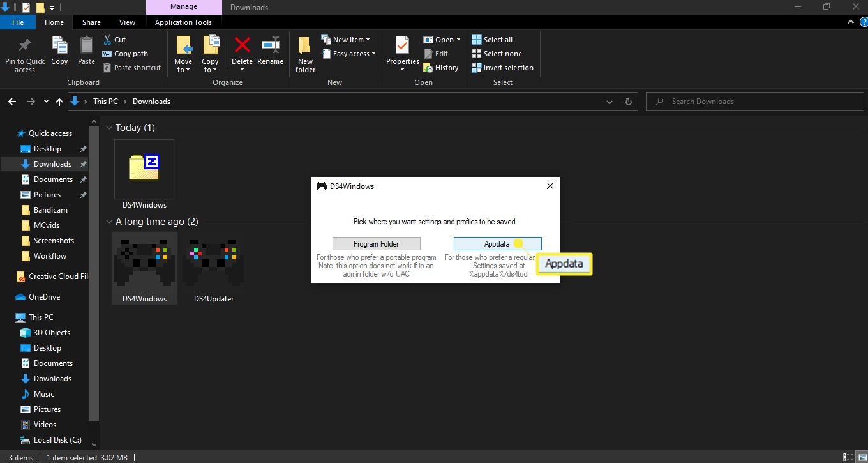This screenshot has width=868, height=463.
Task: Open Local Disk (C:)
Action: click(57, 440)
